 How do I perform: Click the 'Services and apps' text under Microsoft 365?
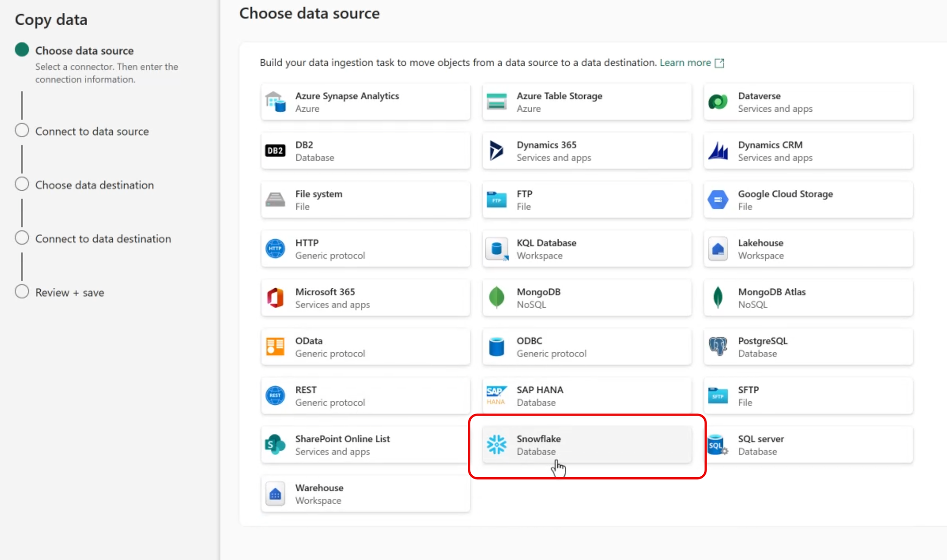tap(332, 305)
